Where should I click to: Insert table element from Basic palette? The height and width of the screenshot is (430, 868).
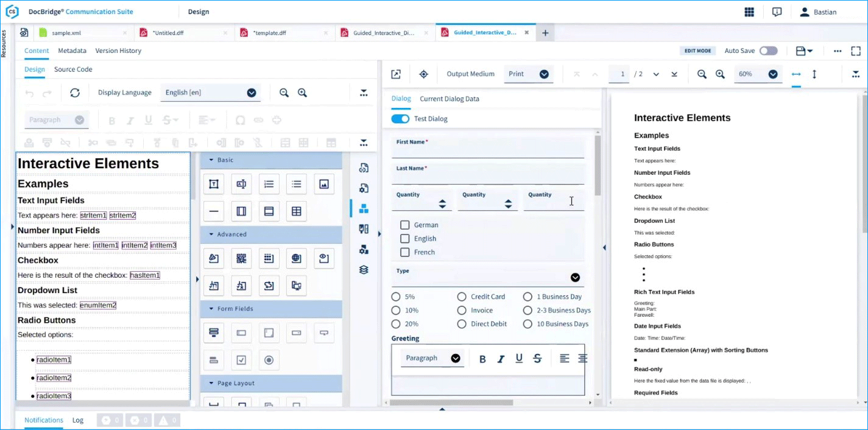tap(296, 211)
